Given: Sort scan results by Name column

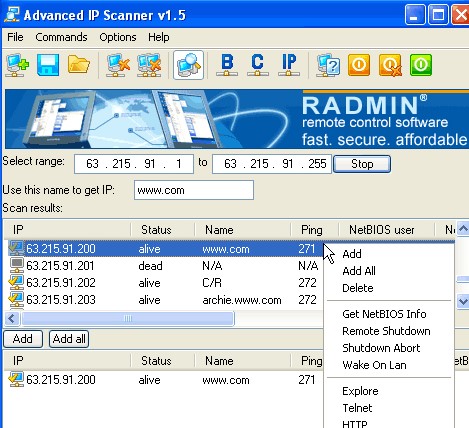Looking at the screenshot, I should (243, 230).
